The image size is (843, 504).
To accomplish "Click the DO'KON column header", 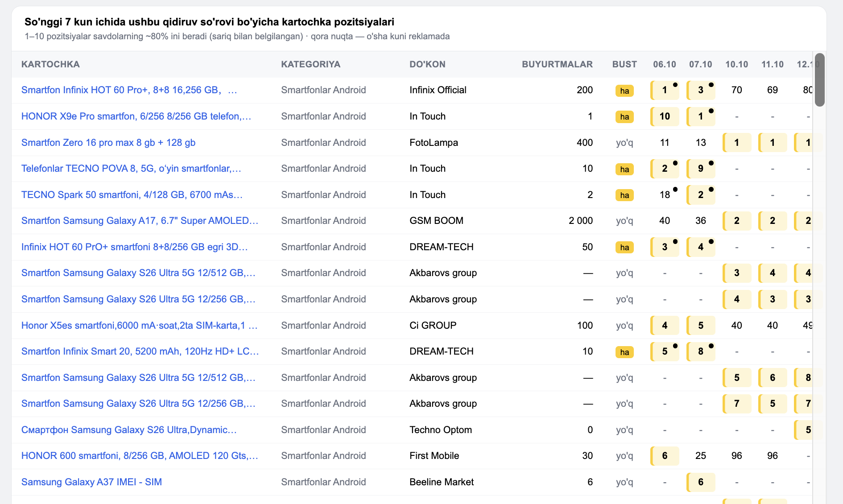I will point(427,64).
